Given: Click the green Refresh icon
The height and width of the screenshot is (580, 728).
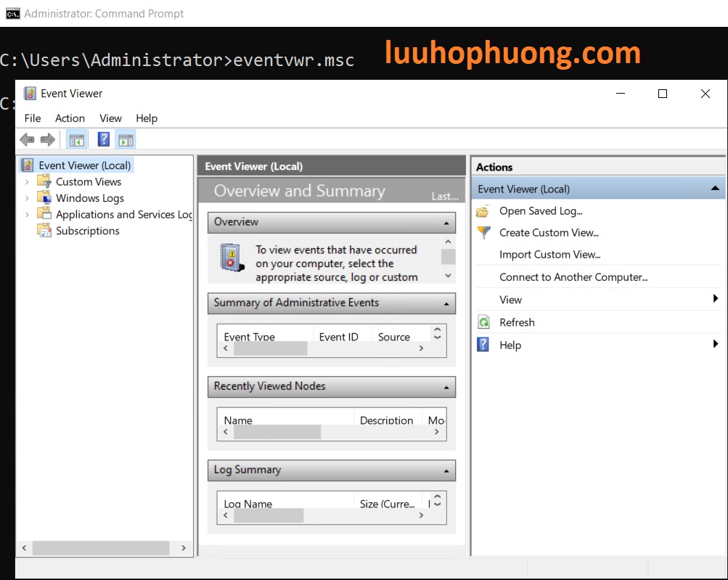Looking at the screenshot, I should tap(483, 323).
